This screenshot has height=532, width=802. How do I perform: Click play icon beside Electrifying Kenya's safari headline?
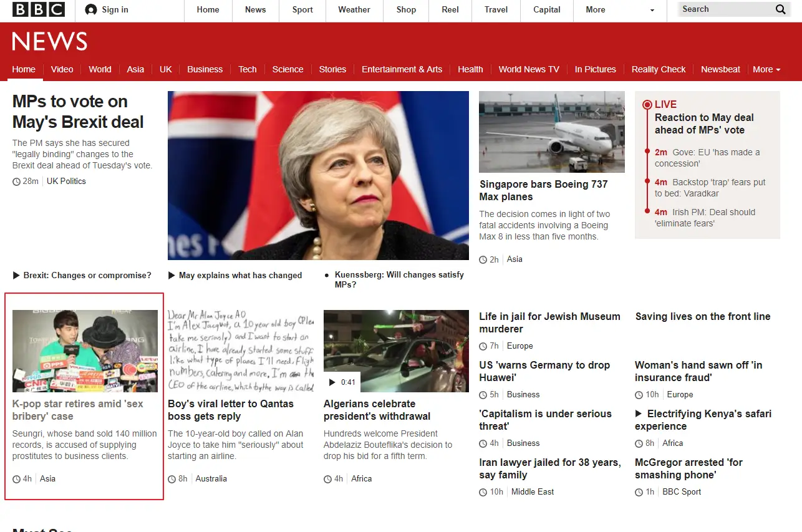pos(639,414)
